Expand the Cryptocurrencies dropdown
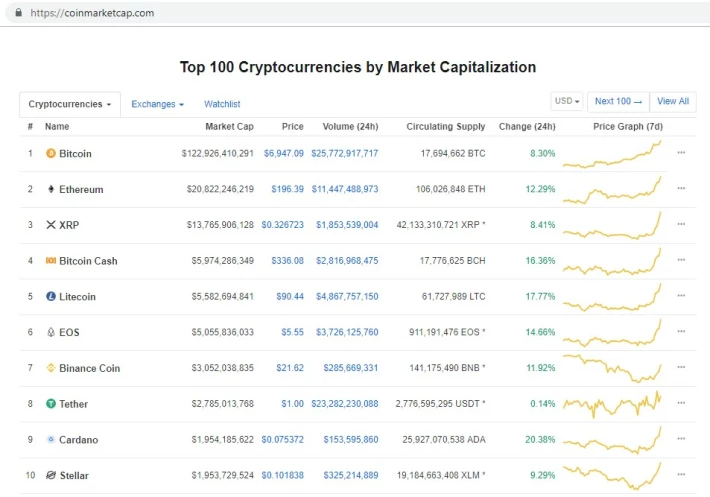 tap(70, 104)
